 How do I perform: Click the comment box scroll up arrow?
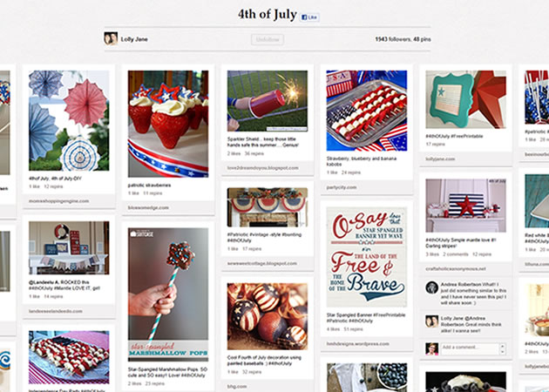click(x=503, y=346)
